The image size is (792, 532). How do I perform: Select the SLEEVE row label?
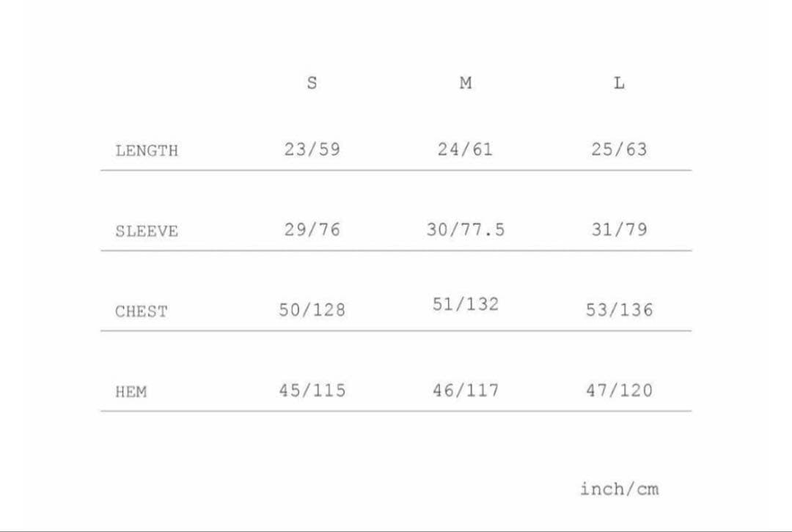(x=147, y=232)
